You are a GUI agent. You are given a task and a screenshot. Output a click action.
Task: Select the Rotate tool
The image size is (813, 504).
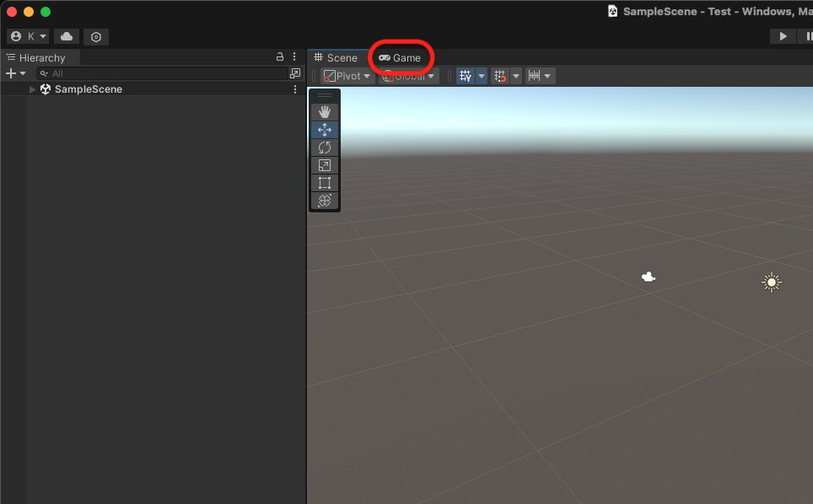(x=325, y=147)
